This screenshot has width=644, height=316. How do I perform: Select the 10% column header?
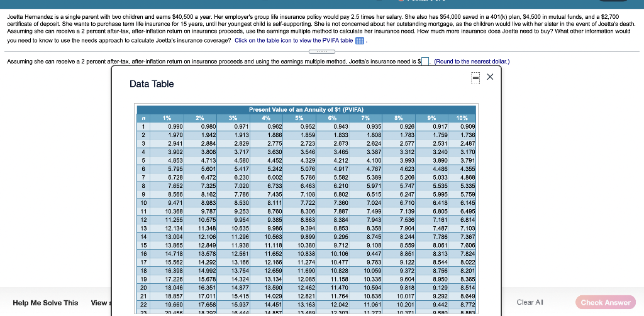(x=462, y=117)
